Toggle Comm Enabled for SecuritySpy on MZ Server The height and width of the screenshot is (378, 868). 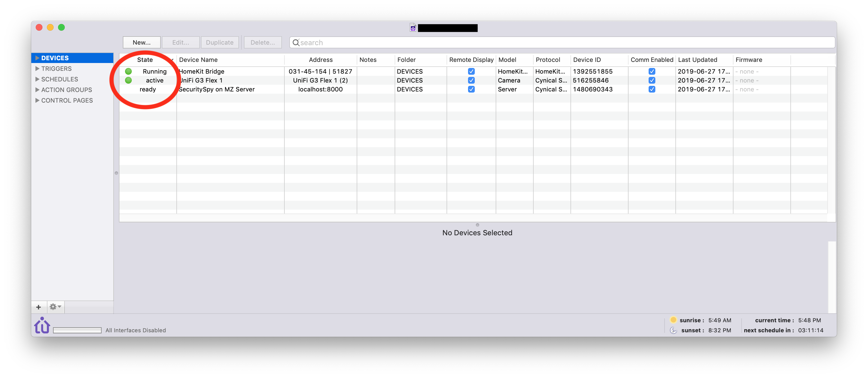pos(652,89)
